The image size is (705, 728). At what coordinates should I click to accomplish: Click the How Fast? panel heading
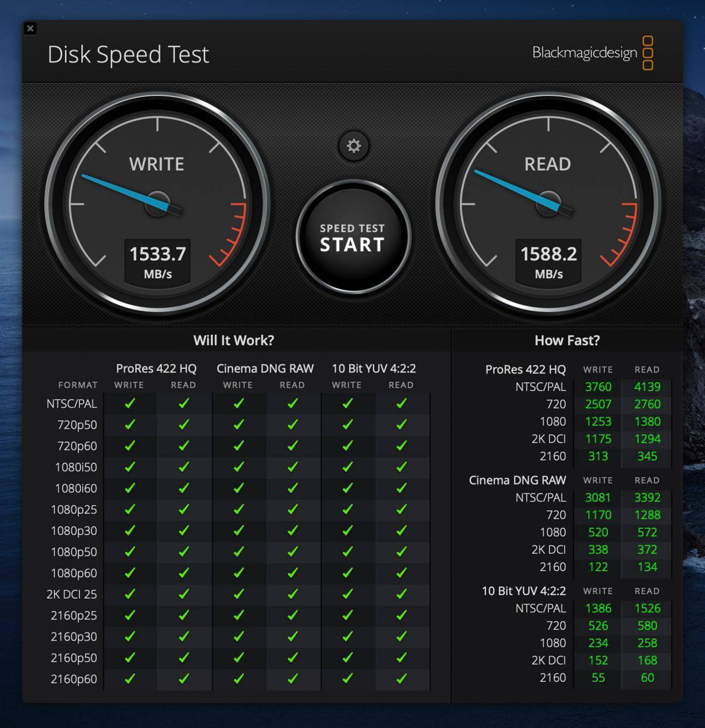567,340
